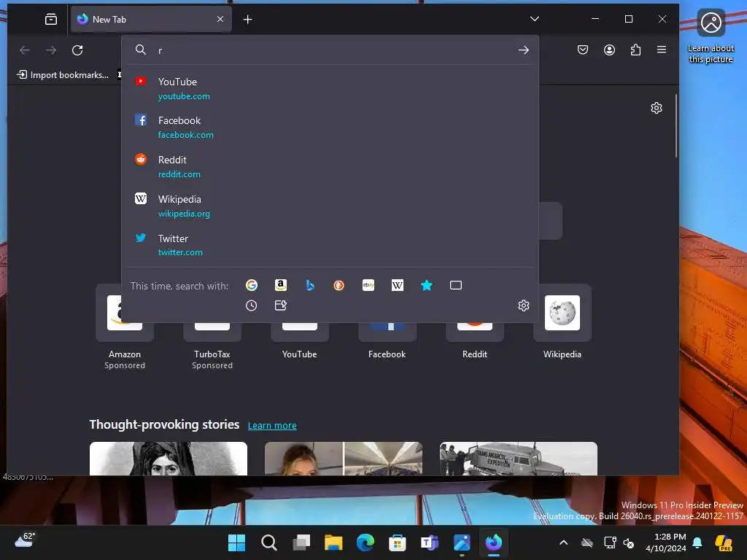Viewport: 747px width, 560px height.
Task: Search actions with the quick actions icon
Action: pos(281,306)
